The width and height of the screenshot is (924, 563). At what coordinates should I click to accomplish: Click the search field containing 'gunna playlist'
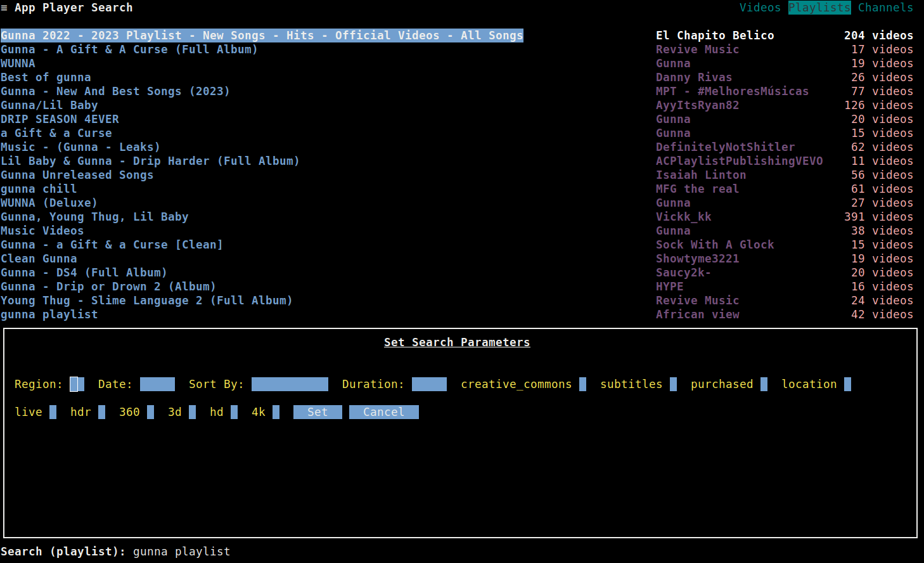(x=182, y=552)
